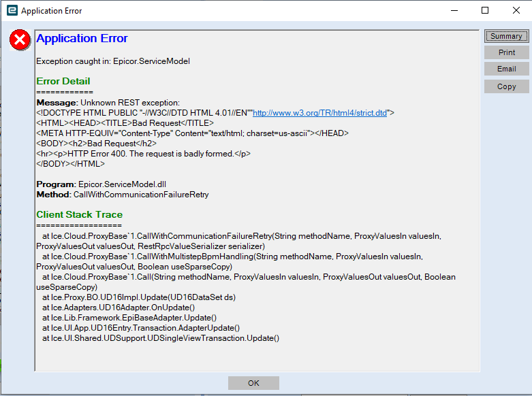The height and width of the screenshot is (396, 532).
Task: Select the Error Detail heading
Action: (x=63, y=82)
